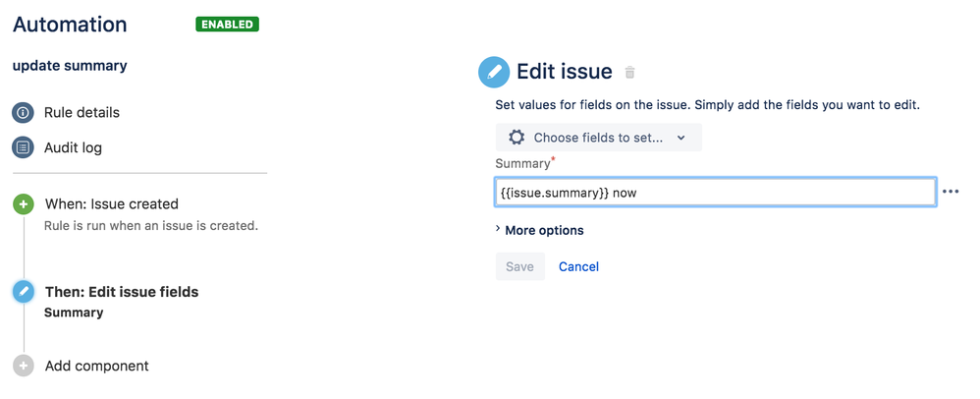
Task: Click the blue pencil icon in rule timeline
Action: click(x=23, y=292)
